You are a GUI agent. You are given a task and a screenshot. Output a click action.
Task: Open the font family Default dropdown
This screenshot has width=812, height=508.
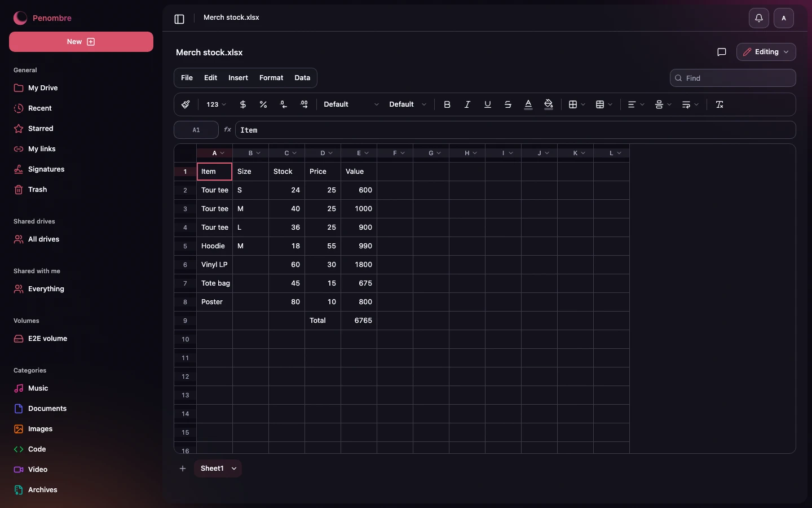coord(351,104)
